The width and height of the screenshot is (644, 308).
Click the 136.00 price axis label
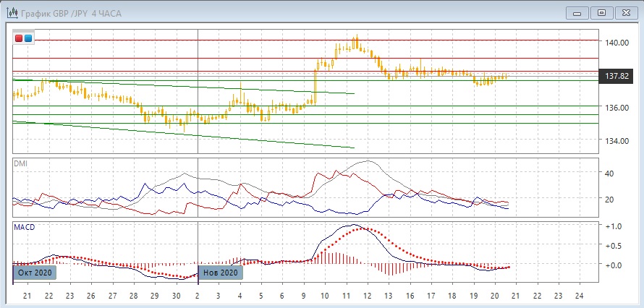pyautogui.click(x=616, y=108)
